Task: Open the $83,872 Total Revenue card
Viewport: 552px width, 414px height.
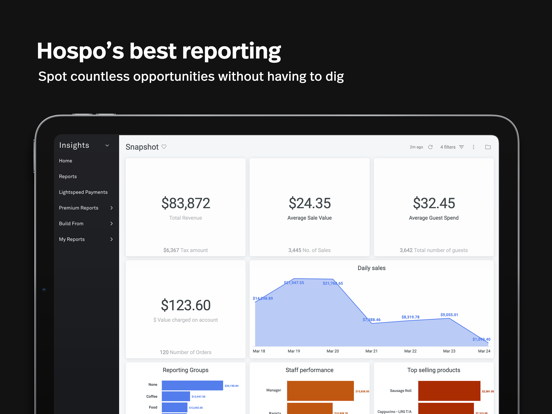Action: pos(186,207)
